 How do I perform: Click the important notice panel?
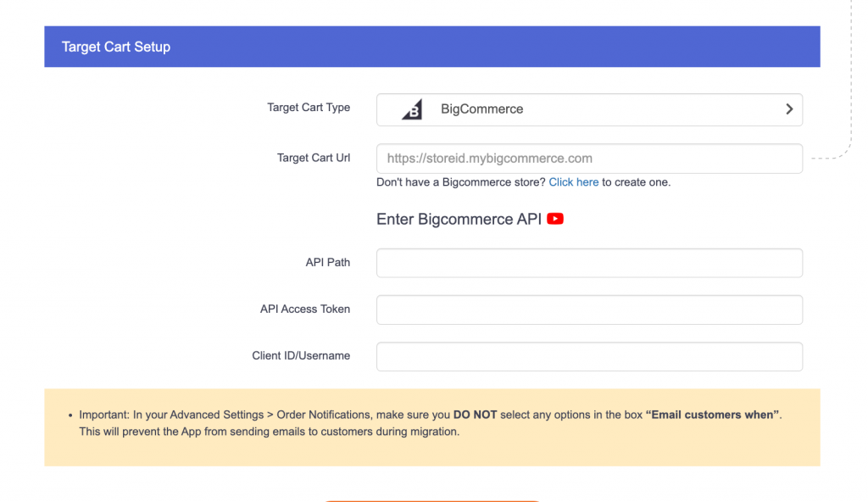point(431,427)
